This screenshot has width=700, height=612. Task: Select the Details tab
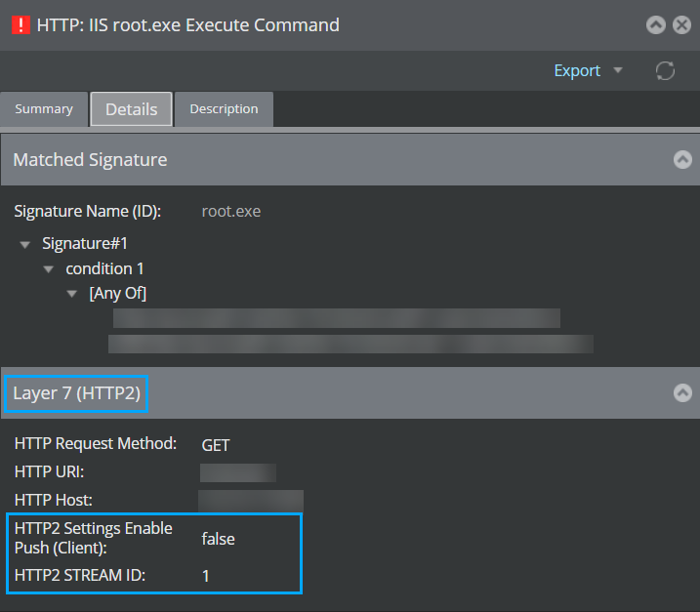(131, 109)
